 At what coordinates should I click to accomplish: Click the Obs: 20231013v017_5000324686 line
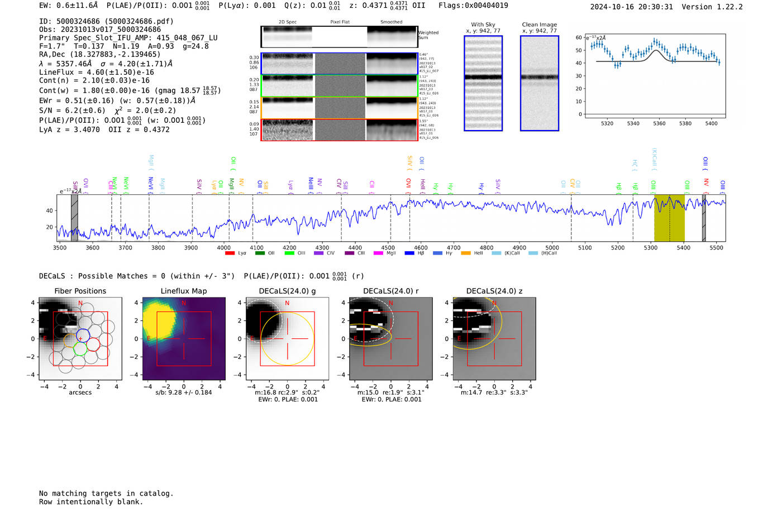[x=100, y=30]
